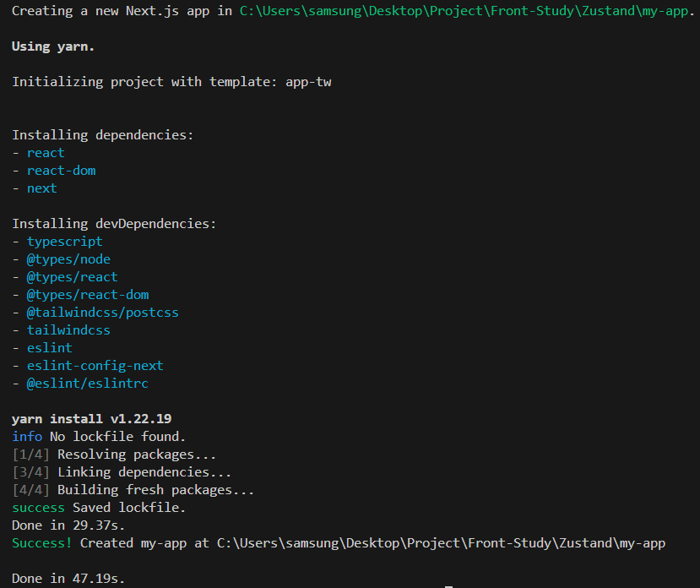Viewport: 700px width, 588px height.
Task: Select the '@types/react-dom' devDependency
Action: pos(88,295)
